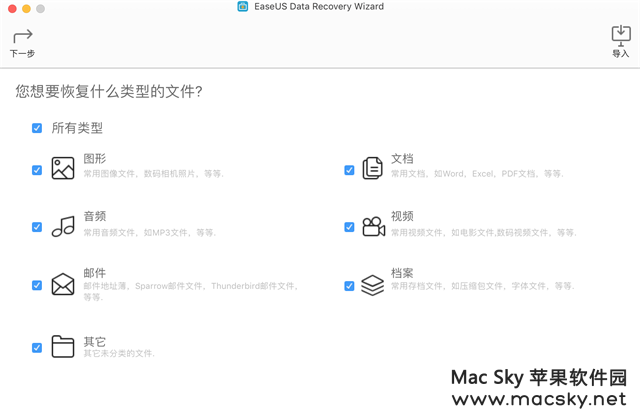This screenshot has width=640, height=417.
Task: Click the 所有类型 label
Action: point(77,128)
